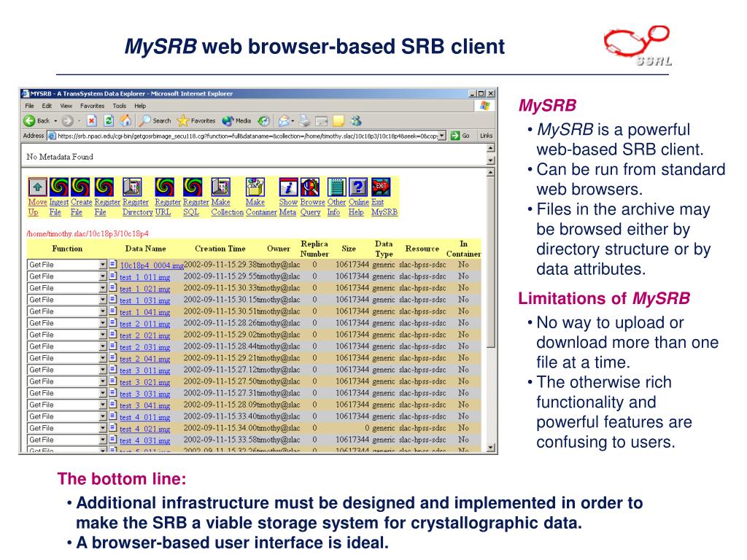Click the 'Data Name' column header
This screenshot has width=747, height=560.
(145, 249)
